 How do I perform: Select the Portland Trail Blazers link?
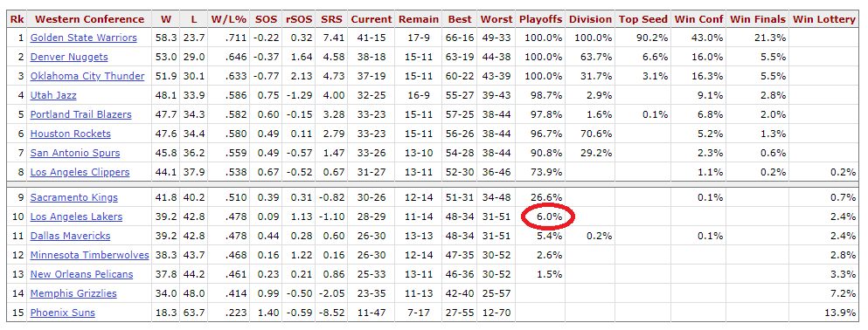pos(80,114)
